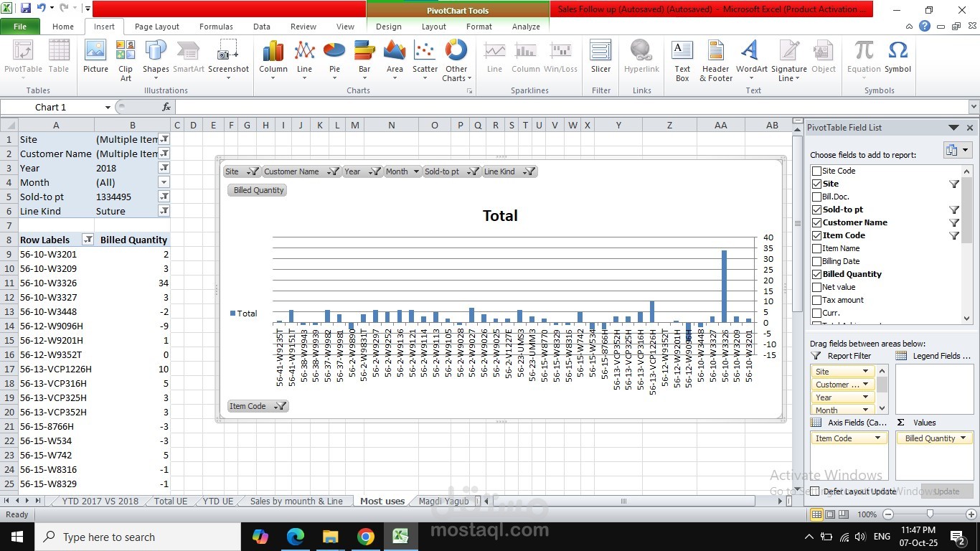Image resolution: width=980 pixels, height=551 pixels.
Task: Switch to Page Layout view in status bar
Action: [x=830, y=514]
